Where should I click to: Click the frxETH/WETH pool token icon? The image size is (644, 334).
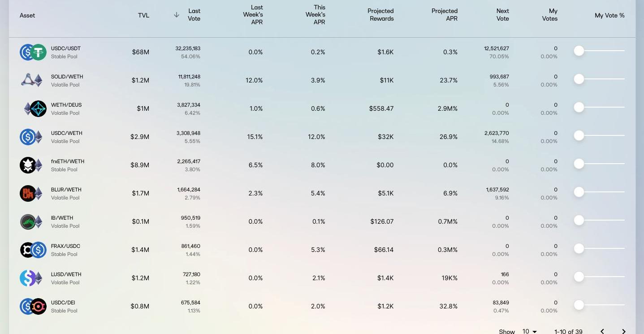coord(32,165)
